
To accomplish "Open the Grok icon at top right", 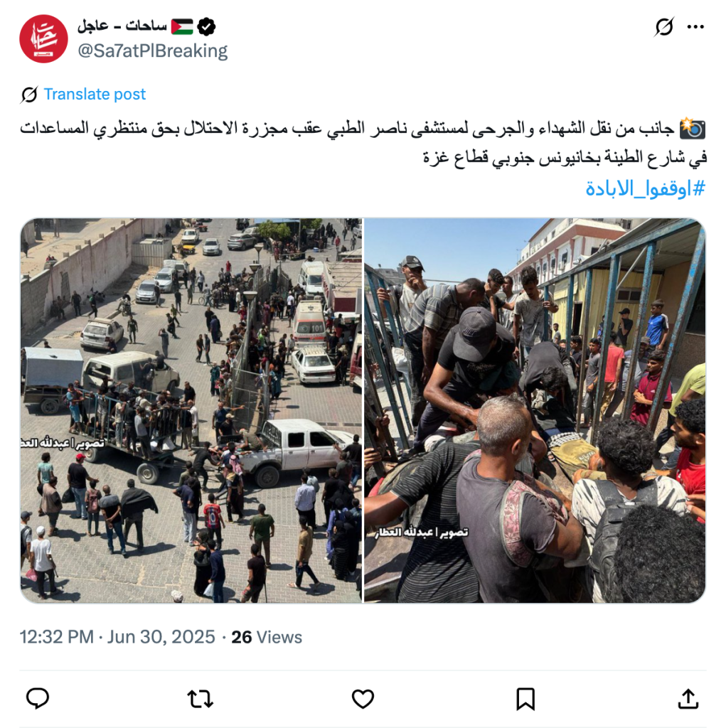I will 664,27.
